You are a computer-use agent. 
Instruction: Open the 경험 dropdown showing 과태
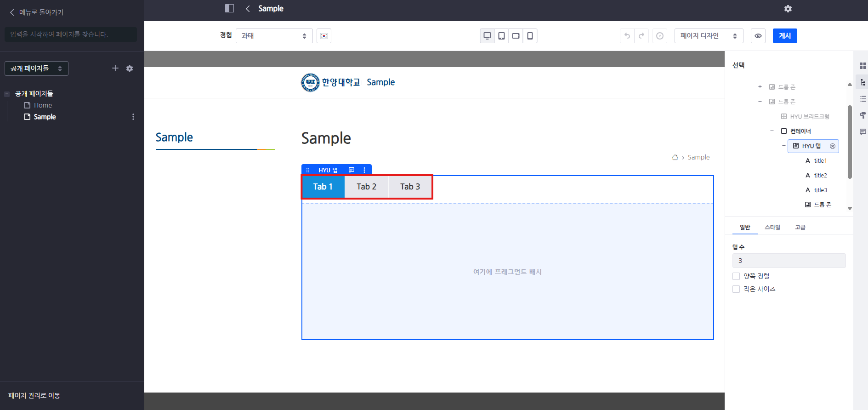(x=274, y=36)
